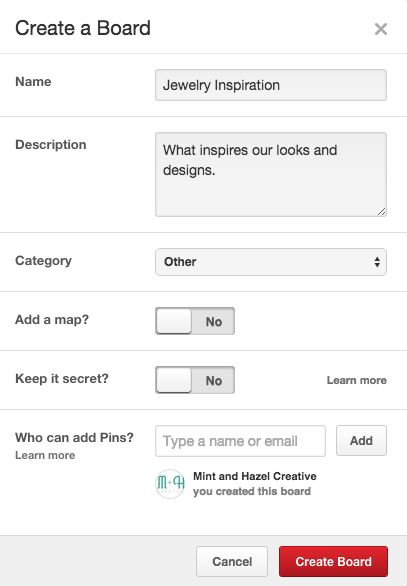Click the Keep it secret? label
The width and height of the screenshot is (407, 586).
[62, 379]
